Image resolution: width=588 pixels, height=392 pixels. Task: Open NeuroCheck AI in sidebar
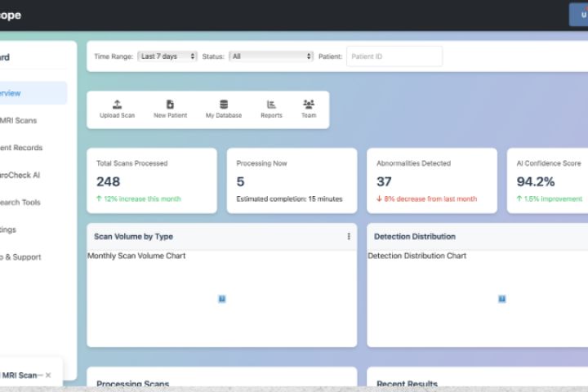pyautogui.click(x=20, y=176)
